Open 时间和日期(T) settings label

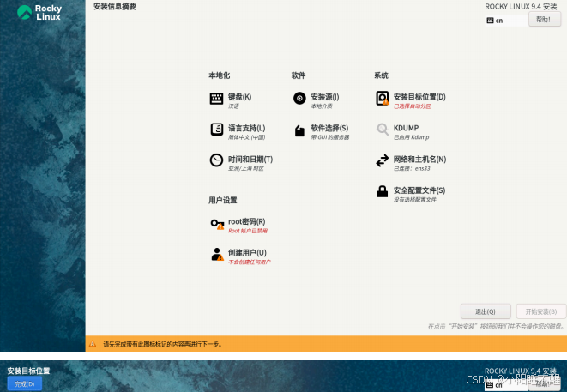pos(250,159)
